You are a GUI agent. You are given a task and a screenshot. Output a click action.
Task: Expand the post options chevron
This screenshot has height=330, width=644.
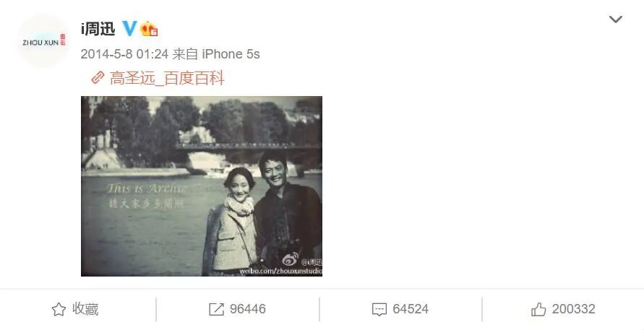[x=615, y=19]
